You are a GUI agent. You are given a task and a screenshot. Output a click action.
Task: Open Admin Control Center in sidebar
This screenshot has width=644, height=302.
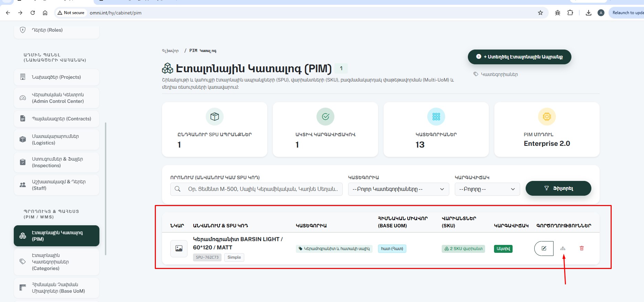[57, 98]
